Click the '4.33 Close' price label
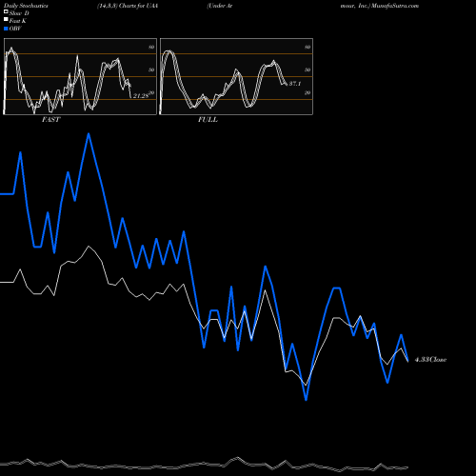Image resolution: width=476 pixels, height=476 pixels. pos(431,360)
